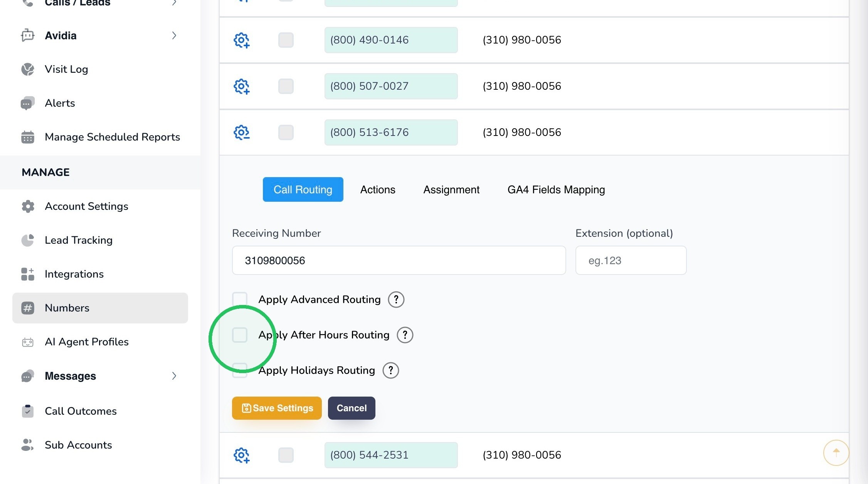The height and width of the screenshot is (484, 868).
Task: Click the Call Outcomes clipboard icon
Action: 28,411
